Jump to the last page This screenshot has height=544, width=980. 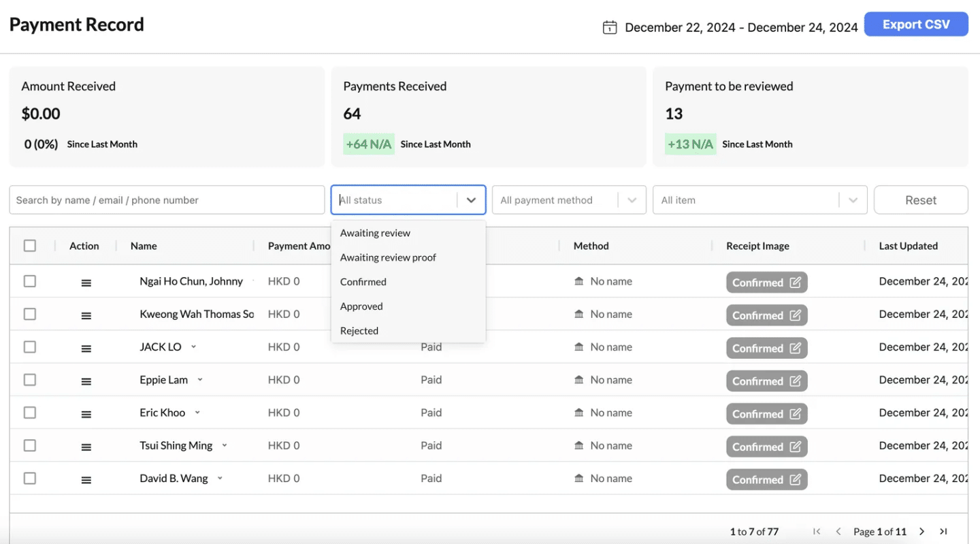point(943,531)
